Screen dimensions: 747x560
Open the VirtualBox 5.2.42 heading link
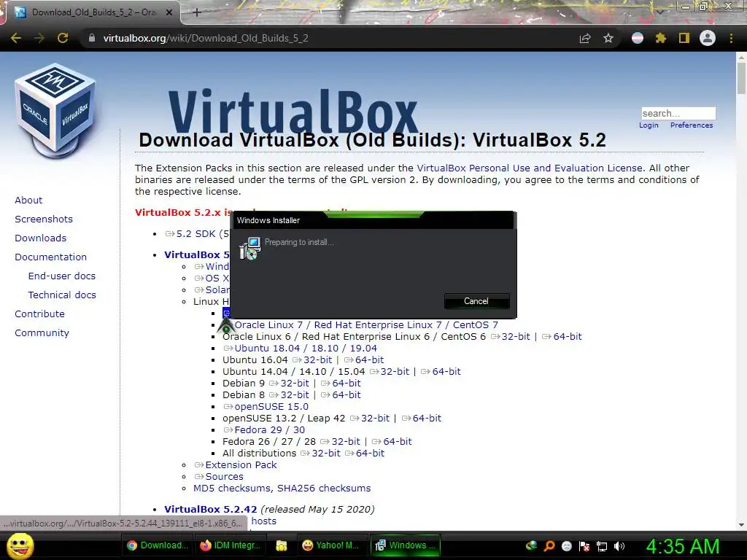211,509
